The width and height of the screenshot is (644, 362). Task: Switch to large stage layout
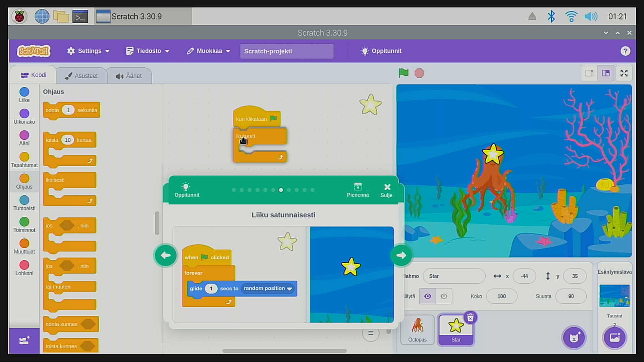pos(606,73)
